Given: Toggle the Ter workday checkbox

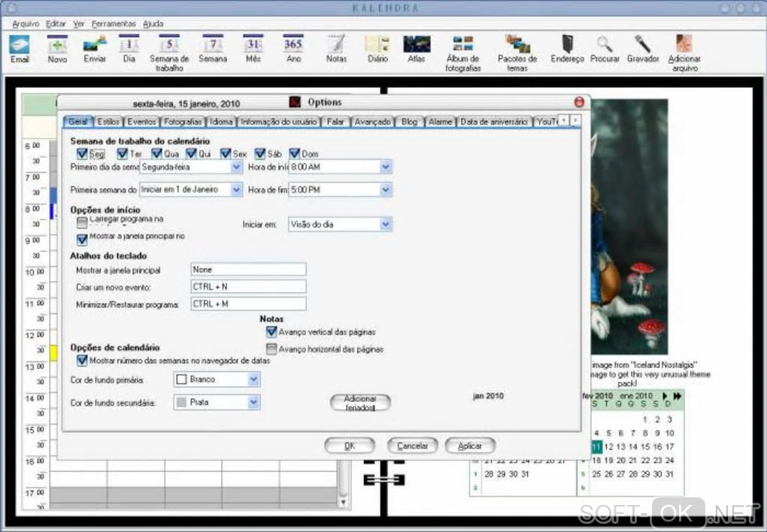Looking at the screenshot, I should 123,153.
